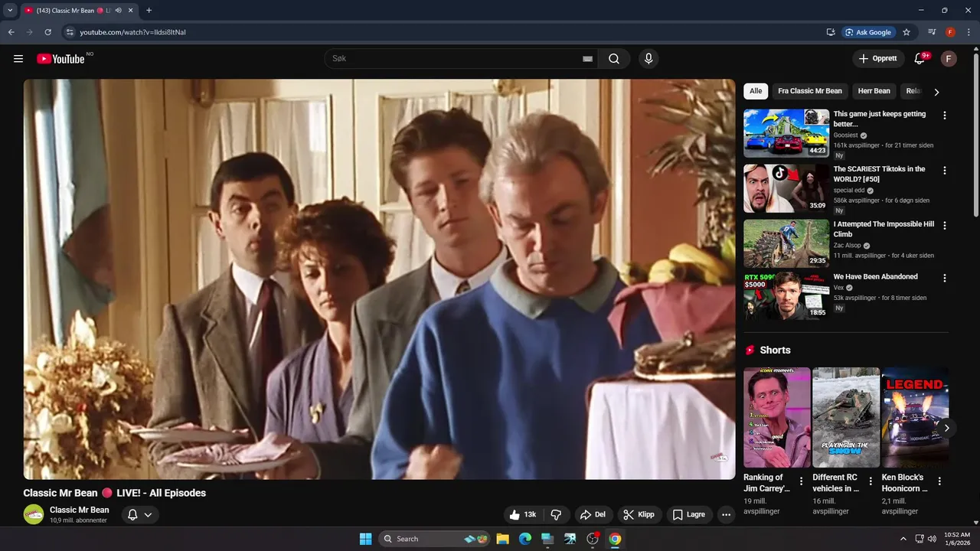Open options for 'Different RC vehicles' short
The width and height of the screenshot is (980, 551).
(871, 481)
